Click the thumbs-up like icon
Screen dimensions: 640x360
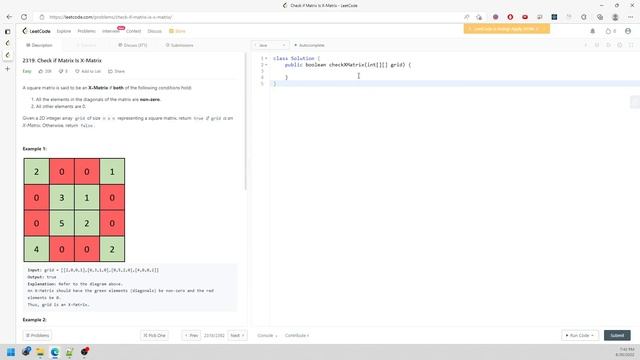(41, 71)
